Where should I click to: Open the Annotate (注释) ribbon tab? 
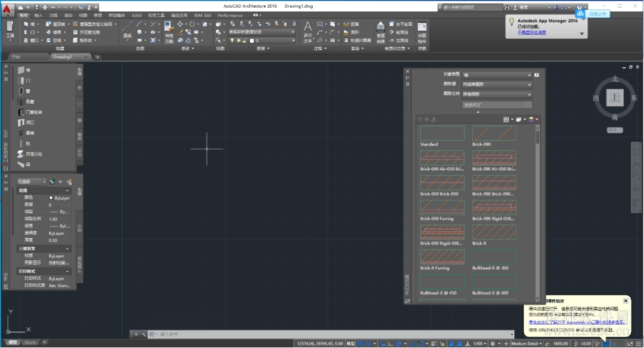(54, 15)
